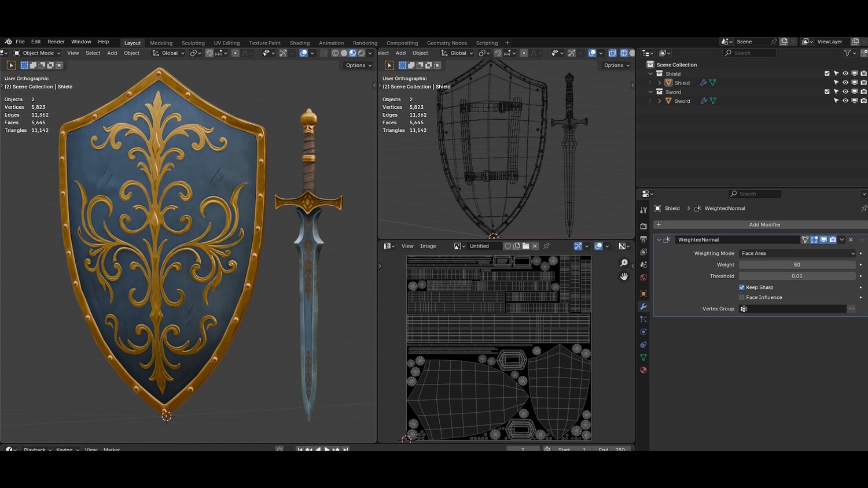Remove the WeightedNormal modifier with X
The height and width of the screenshot is (488, 868).
[851, 240]
